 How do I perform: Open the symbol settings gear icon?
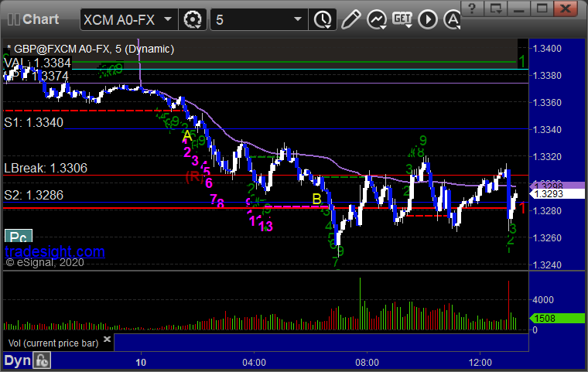193,19
